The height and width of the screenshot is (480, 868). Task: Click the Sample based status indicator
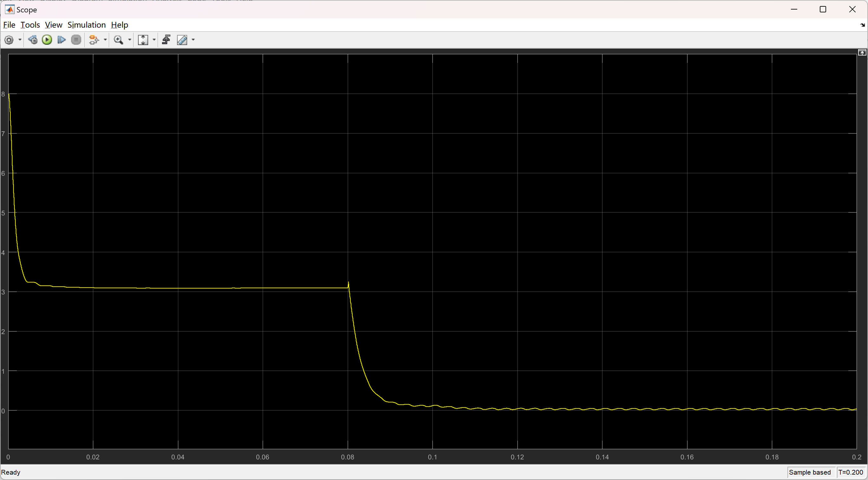click(810, 472)
